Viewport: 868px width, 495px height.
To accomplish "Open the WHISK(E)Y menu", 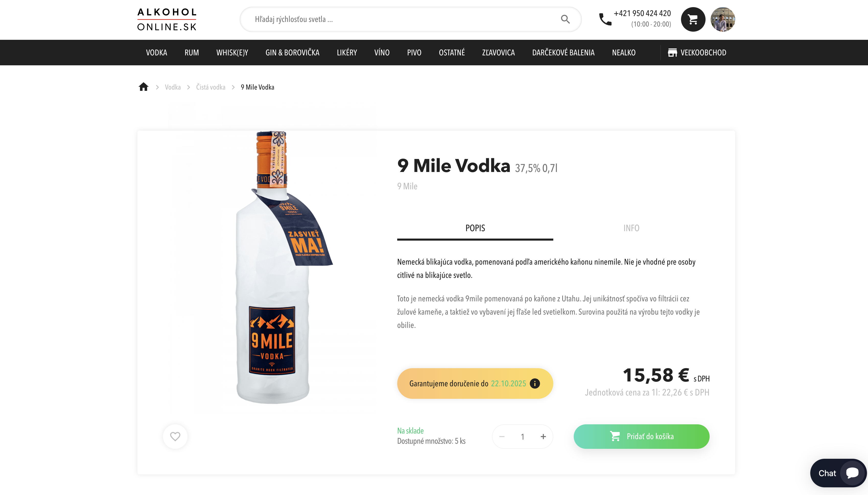I will pyautogui.click(x=232, y=52).
